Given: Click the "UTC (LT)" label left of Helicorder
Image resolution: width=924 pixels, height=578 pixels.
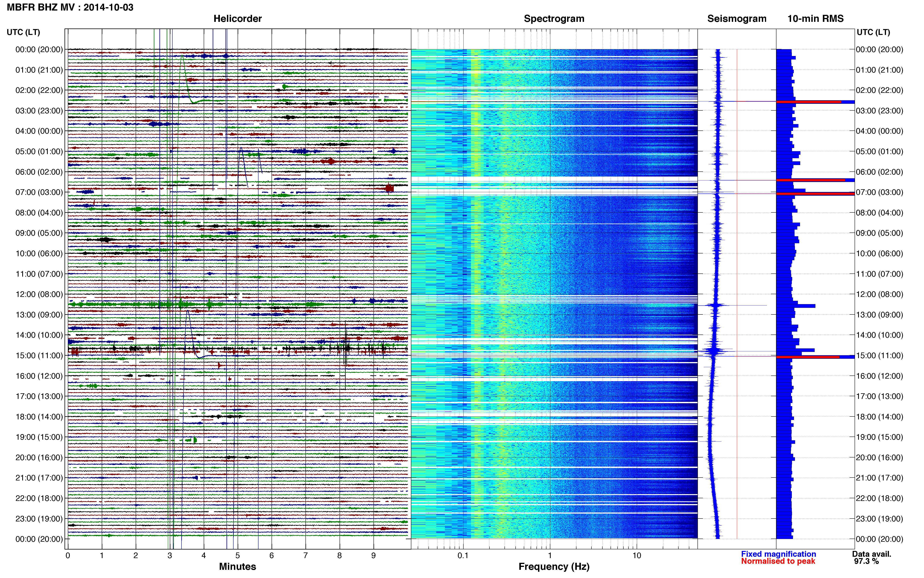Looking at the screenshot, I should coord(23,32).
